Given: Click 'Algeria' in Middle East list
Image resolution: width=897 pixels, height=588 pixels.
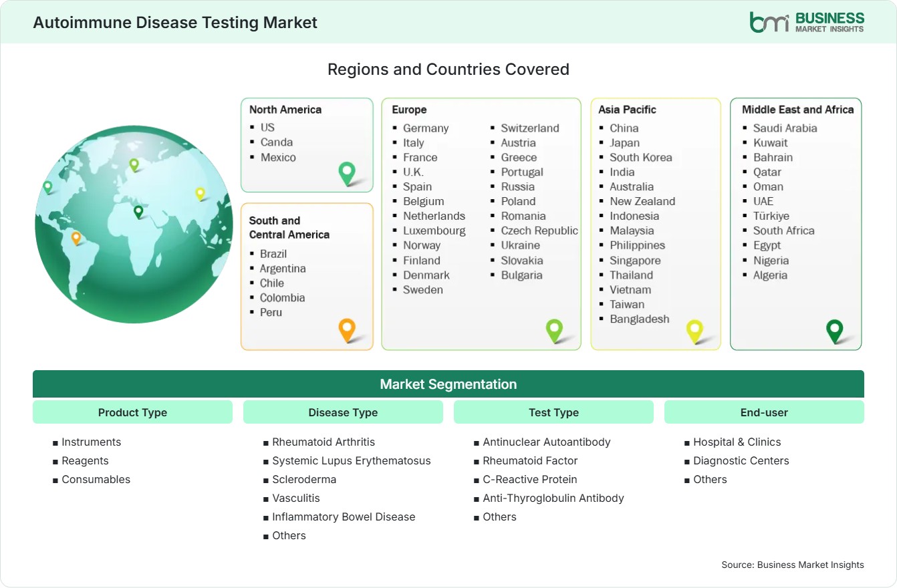Looking at the screenshot, I should tap(770, 275).
